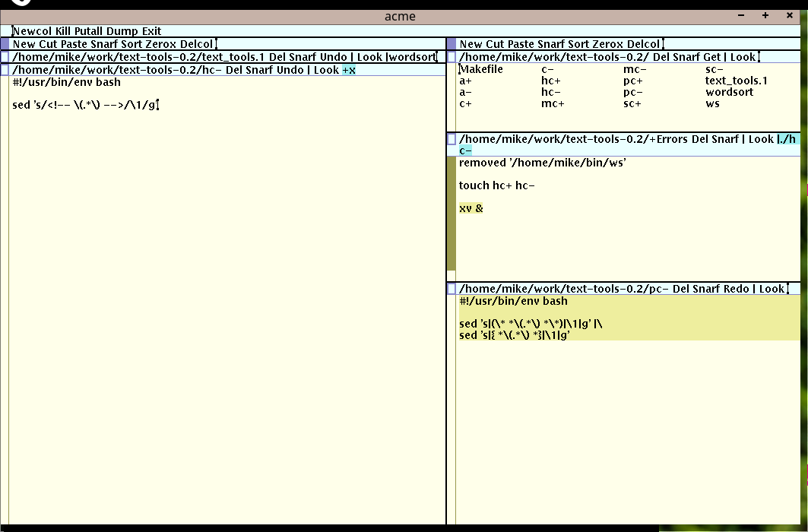Image resolution: width=808 pixels, height=532 pixels.
Task: Click the layout box of the directory window
Action: coord(452,57)
